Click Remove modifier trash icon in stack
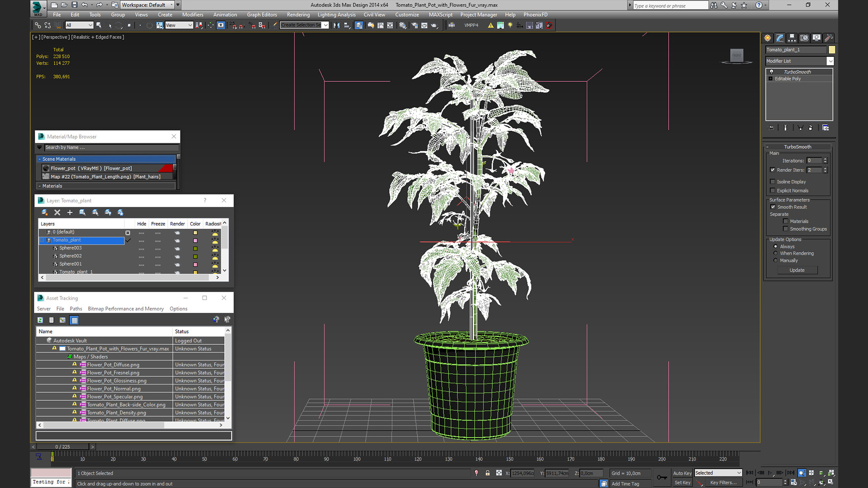 click(811, 128)
